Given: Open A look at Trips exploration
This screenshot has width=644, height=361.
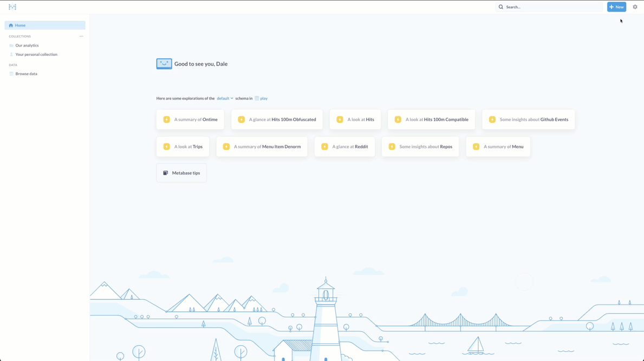Looking at the screenshot, I should pos(183,147).
